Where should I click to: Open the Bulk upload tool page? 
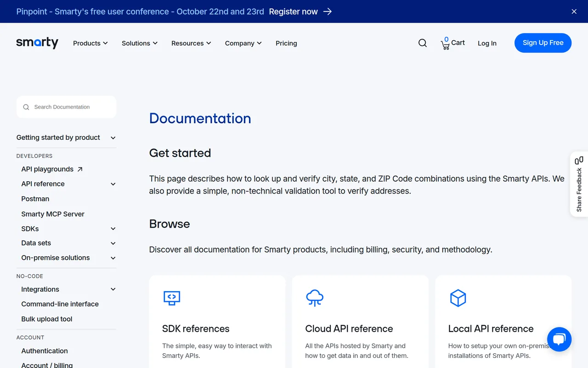point(47,319)
